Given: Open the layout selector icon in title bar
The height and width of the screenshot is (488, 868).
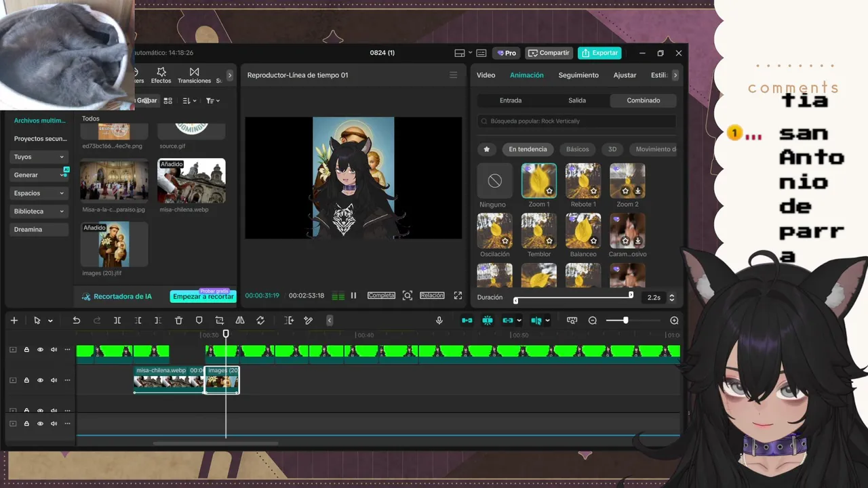Looking at the screenshot, I should click(459, 53).
